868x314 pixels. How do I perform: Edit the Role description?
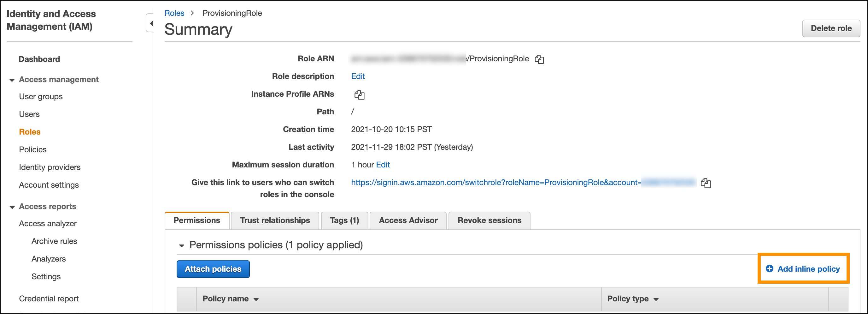tap(358, 76)
